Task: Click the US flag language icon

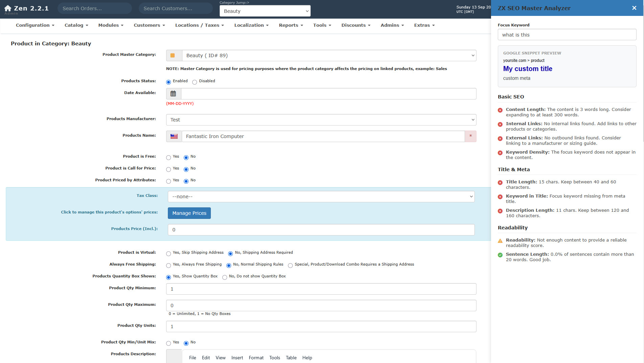Action: pyautogui.click(x=174, y=136)
